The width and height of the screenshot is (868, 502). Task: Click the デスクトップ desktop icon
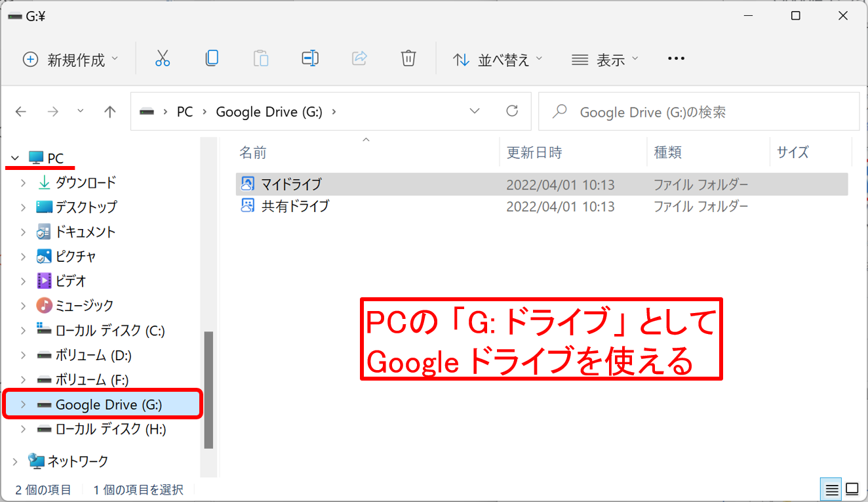(44, 207)
